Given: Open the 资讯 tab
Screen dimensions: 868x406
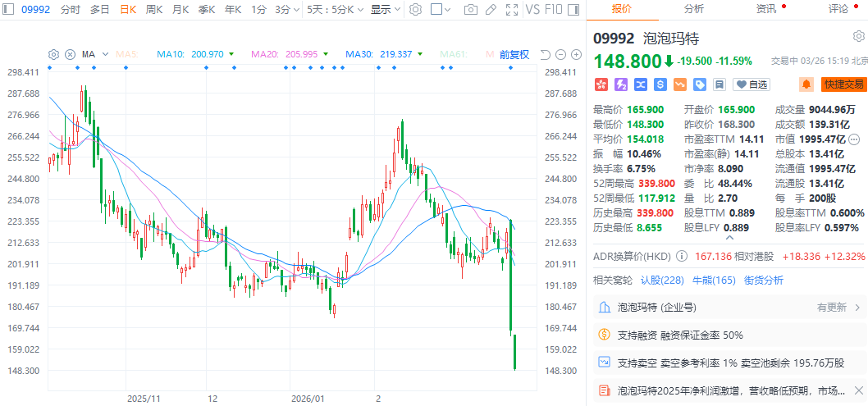Looking at the screenshot, I should (x=767, y=8).
